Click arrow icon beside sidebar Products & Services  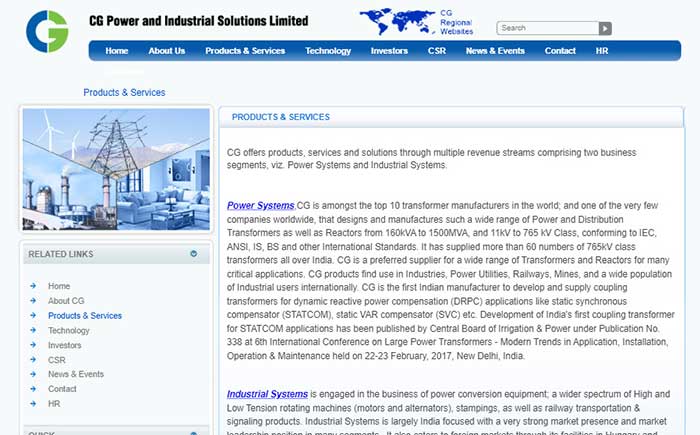(x=33, y=315)
